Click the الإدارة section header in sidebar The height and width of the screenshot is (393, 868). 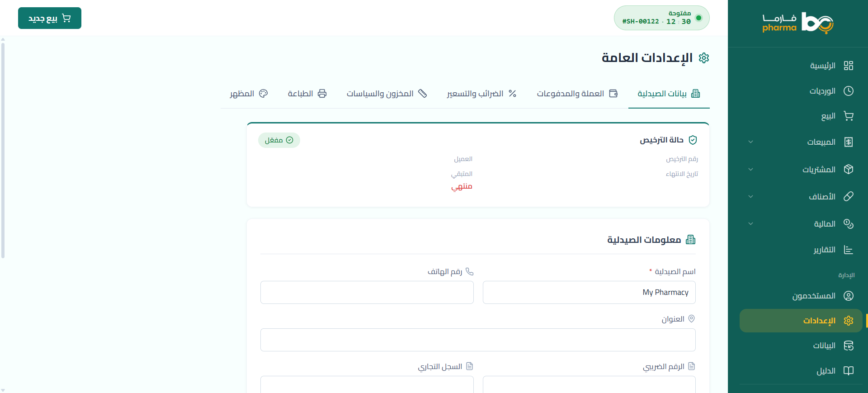tap(846, 275)
